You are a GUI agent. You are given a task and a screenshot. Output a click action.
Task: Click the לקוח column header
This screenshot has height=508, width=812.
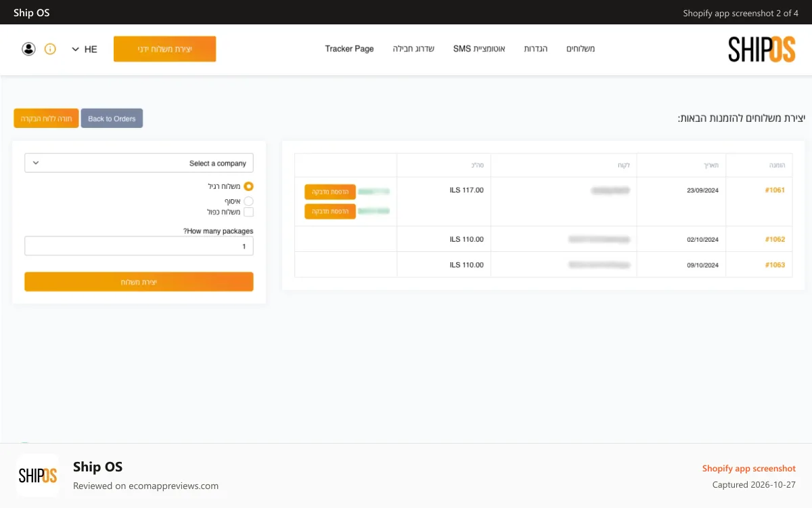pyautogui.click(x=624, y=165)
